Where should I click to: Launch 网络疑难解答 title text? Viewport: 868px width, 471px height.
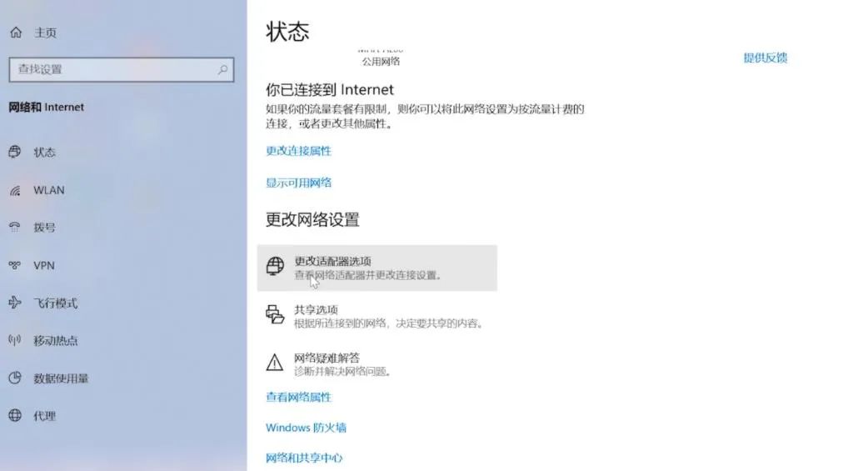tap(327, 358)
